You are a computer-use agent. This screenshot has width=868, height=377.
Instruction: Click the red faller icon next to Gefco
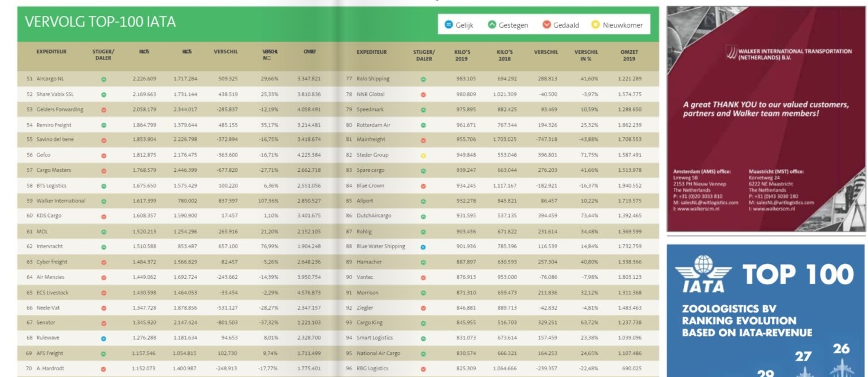click(103, 155)
